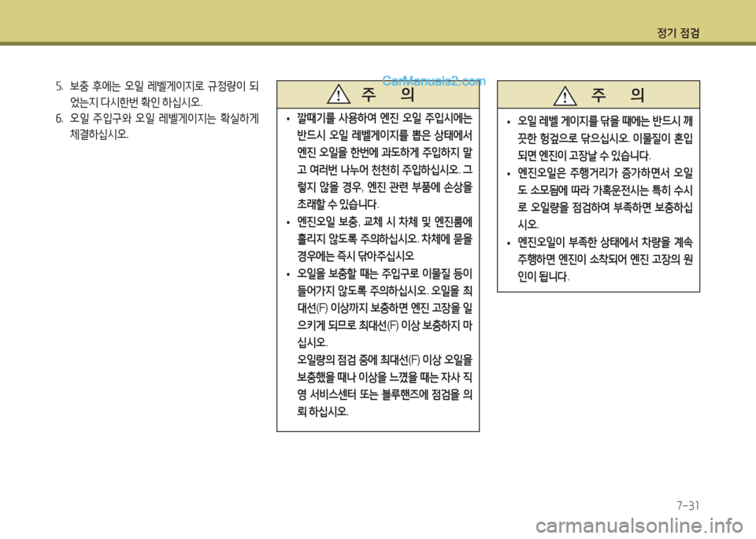Click the bullet starting with 엔진오일이 부족한 상태에서

600,259
